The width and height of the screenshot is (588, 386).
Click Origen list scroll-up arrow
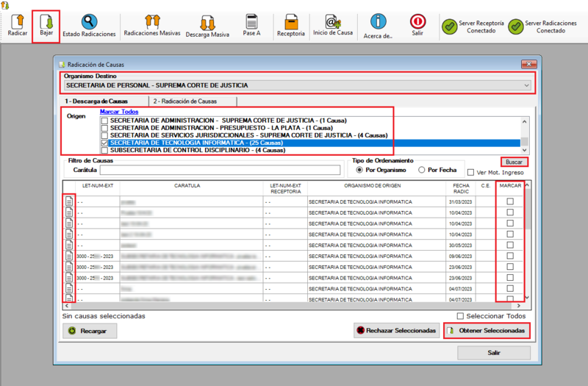[x=524, y=121]
